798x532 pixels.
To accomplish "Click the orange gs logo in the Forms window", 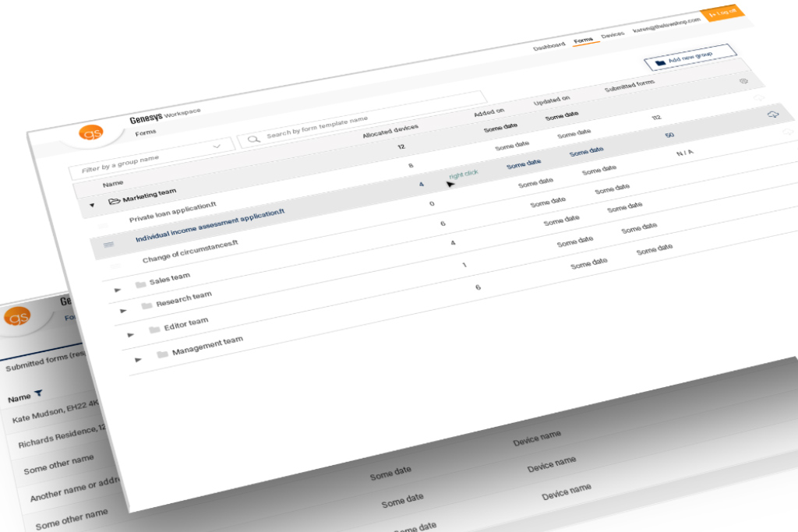I will [90, 133].
